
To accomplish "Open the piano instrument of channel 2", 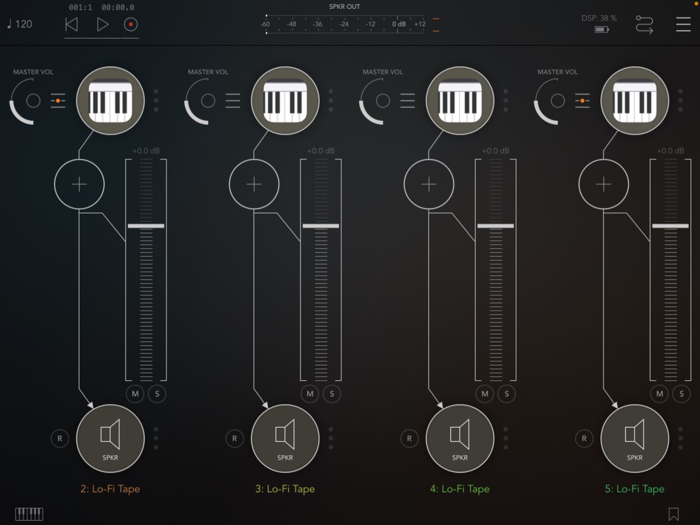I will pyautogui.click(x=110, y=101).
